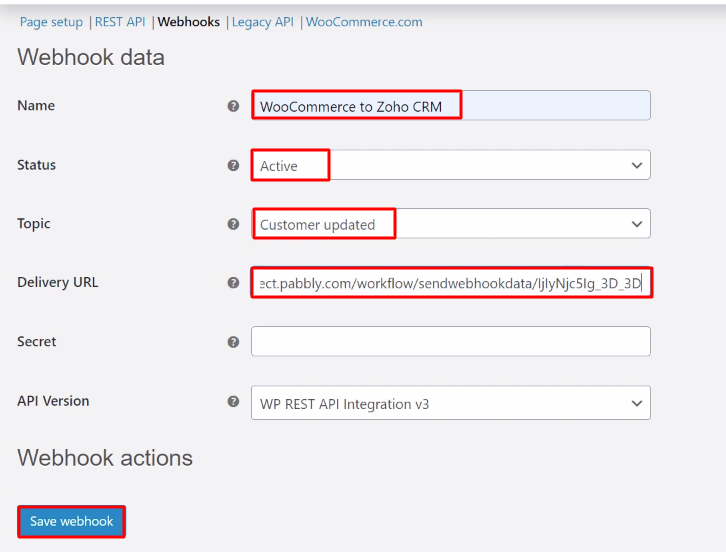Select the Webhooks tab

(188, 22)
